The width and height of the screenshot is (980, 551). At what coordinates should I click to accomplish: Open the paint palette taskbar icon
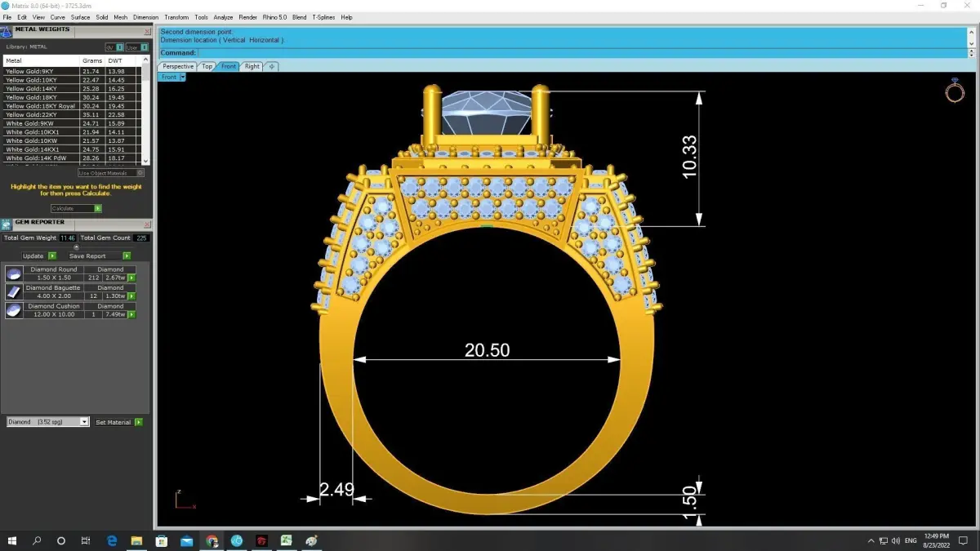[311, 541]
